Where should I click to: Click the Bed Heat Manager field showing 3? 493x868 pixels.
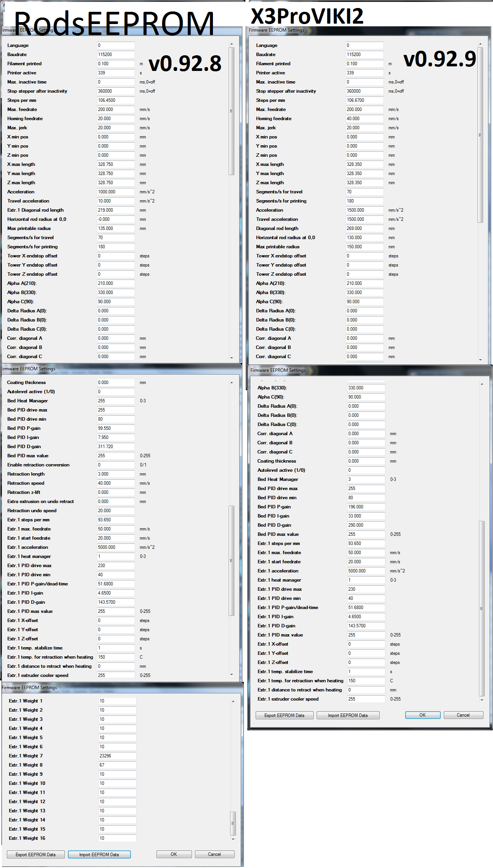click(366, 479)
